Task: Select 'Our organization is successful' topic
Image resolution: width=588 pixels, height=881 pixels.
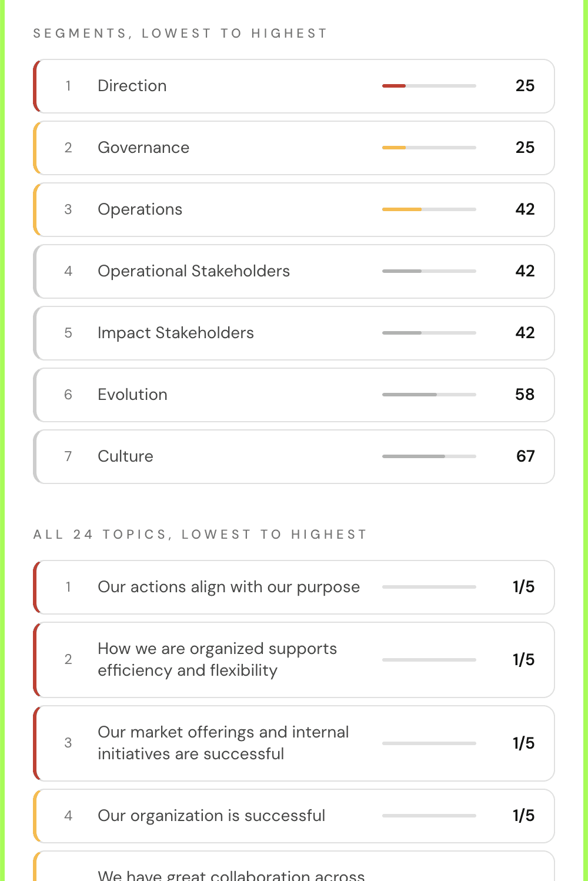Action: [294, 816]
